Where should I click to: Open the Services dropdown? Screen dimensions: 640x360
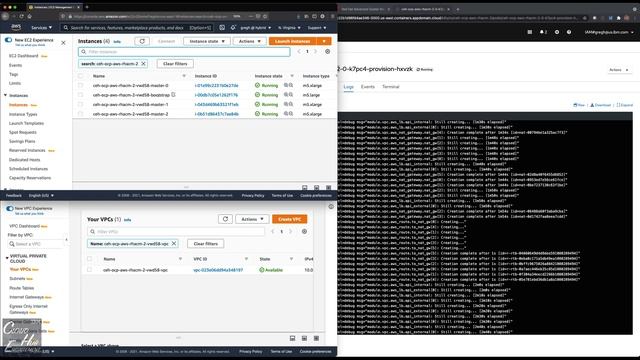tap(42, 27)
